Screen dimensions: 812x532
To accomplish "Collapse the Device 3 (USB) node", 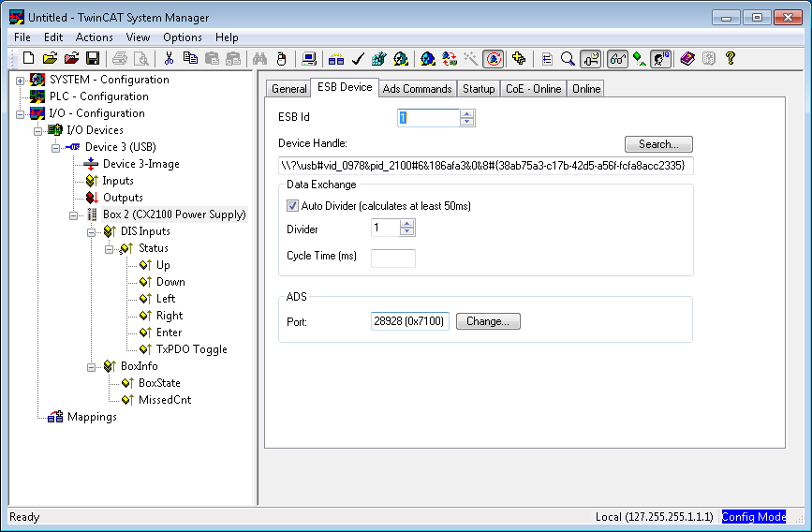I will click(x=55, y=148).
